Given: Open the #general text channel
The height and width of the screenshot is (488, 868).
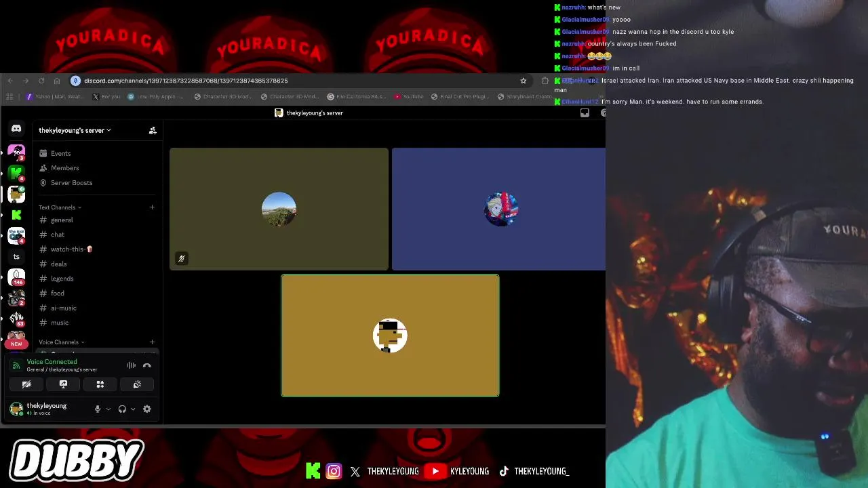Looking at the screenshot, I should point(98,220).
